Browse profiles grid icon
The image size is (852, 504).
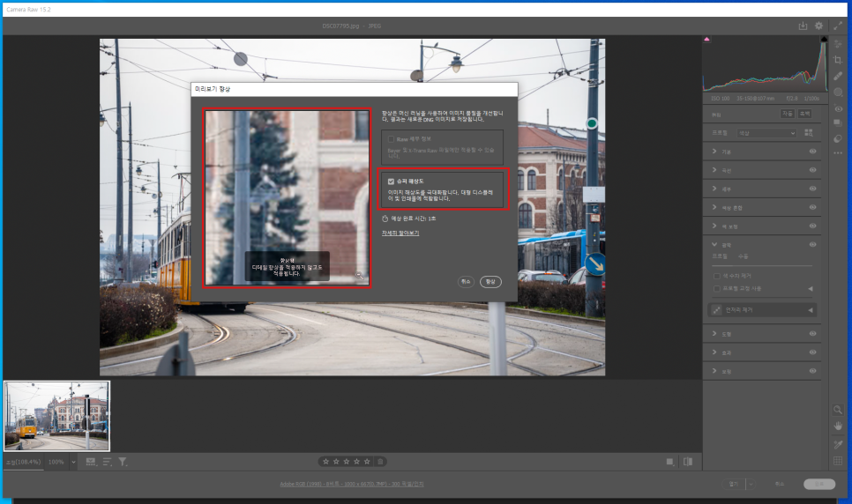pos(808,132)
